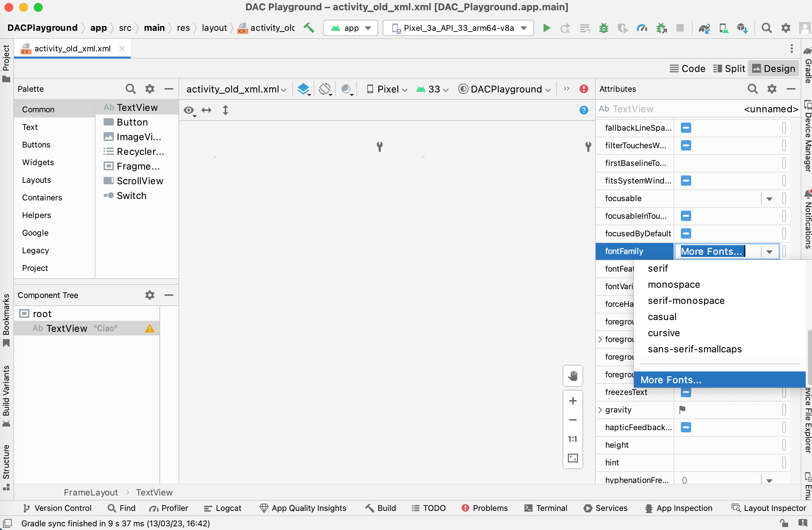Open the fontFamily dropdown menu
This screenshot has width=812, height=530.
[x=769, y=251]
